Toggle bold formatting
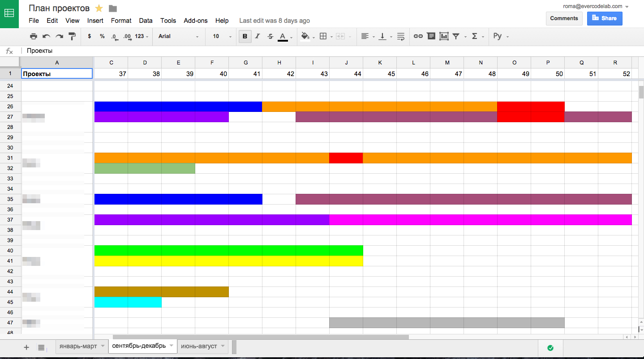The width and height of the screenshot is (644, 359). pos(245,36)
